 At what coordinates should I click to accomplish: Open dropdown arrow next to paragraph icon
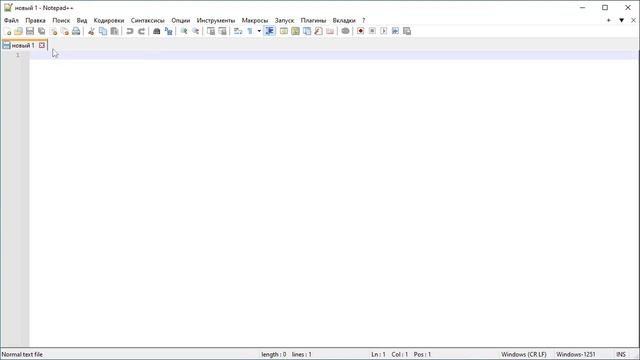point(259,31)
